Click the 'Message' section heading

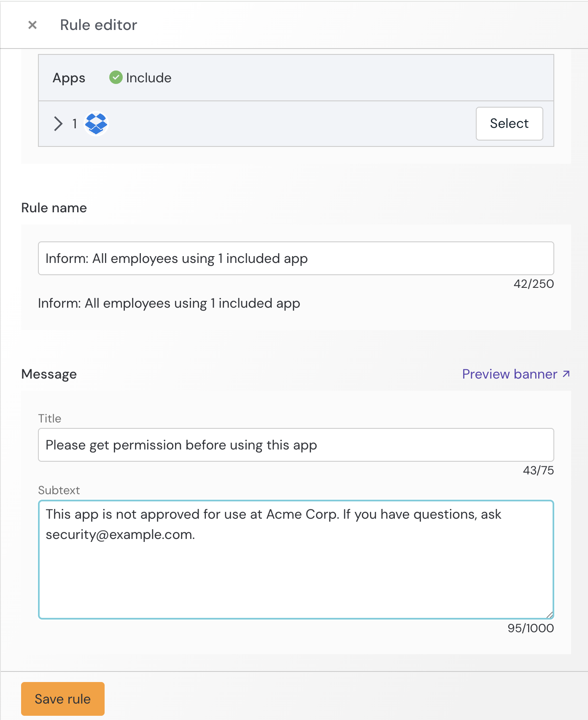point(49,374)
